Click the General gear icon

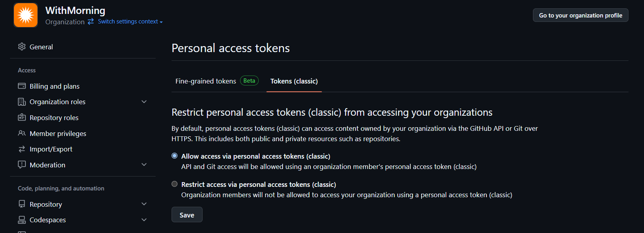click(22, 47)
